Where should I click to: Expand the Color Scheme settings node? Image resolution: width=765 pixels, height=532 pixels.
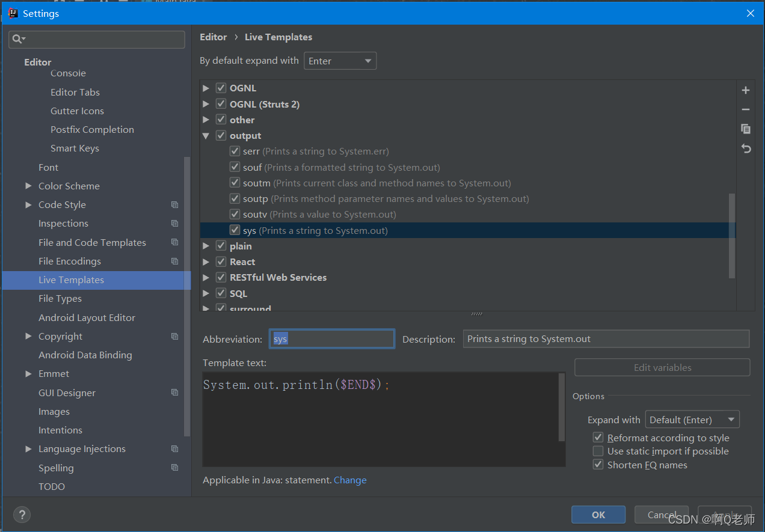tap(28, 186)
